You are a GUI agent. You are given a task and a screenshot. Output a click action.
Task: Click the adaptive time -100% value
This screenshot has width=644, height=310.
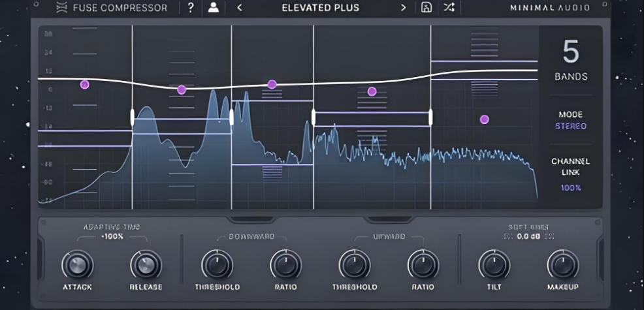point(112,237)
